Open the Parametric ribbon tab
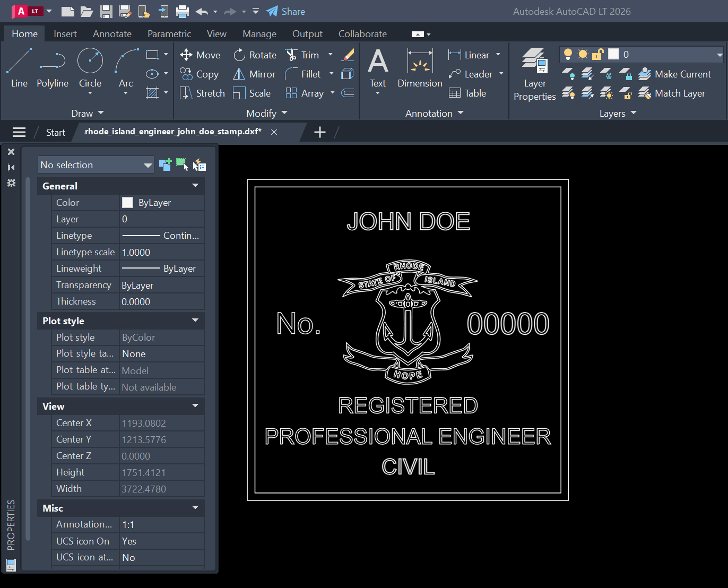 [x=169, y=33]
